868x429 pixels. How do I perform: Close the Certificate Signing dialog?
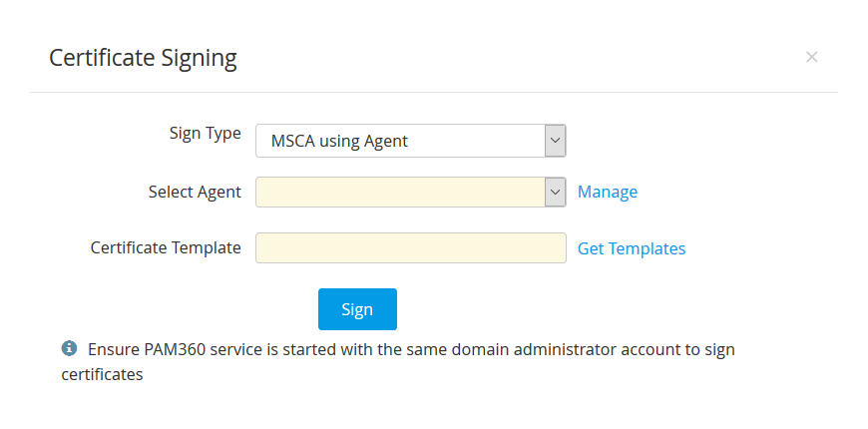click(x=811, y=57)
